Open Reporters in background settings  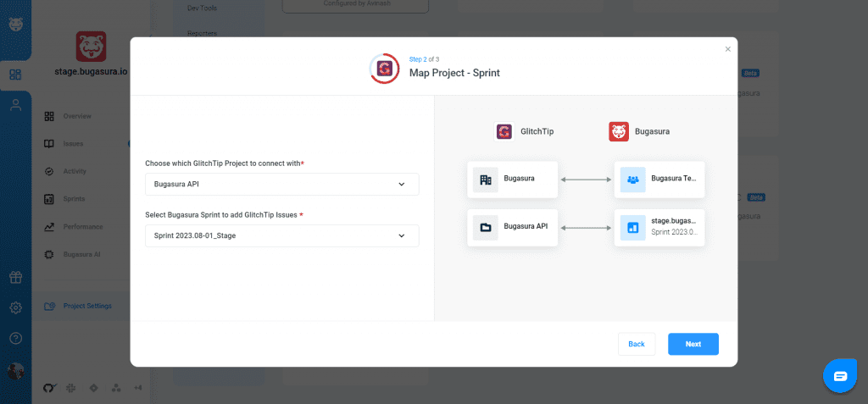(202, 33)
